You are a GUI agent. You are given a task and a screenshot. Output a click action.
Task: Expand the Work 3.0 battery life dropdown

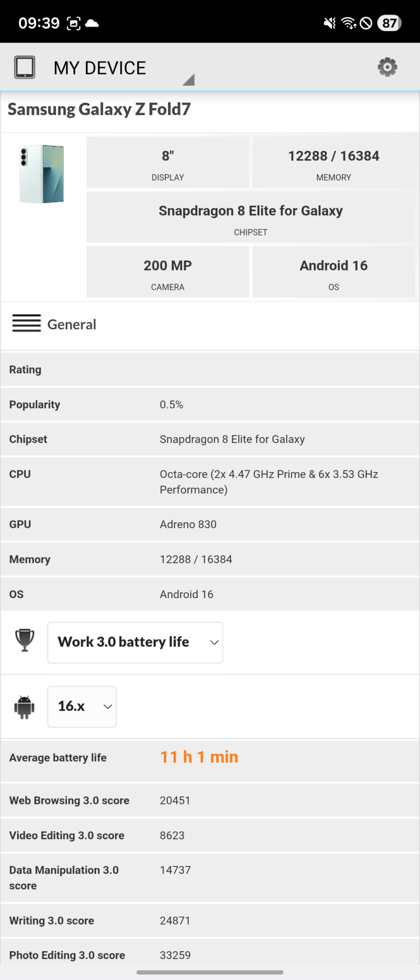[x=135, y=642]
